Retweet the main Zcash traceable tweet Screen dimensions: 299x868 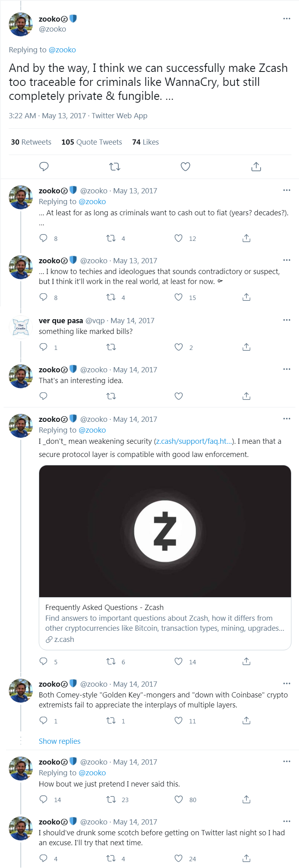115,167
